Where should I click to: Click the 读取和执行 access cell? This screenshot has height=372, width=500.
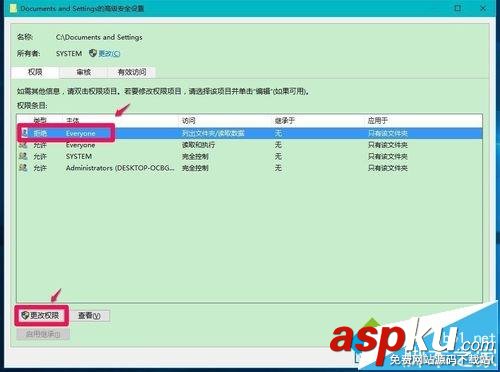[x=198, y=145]
